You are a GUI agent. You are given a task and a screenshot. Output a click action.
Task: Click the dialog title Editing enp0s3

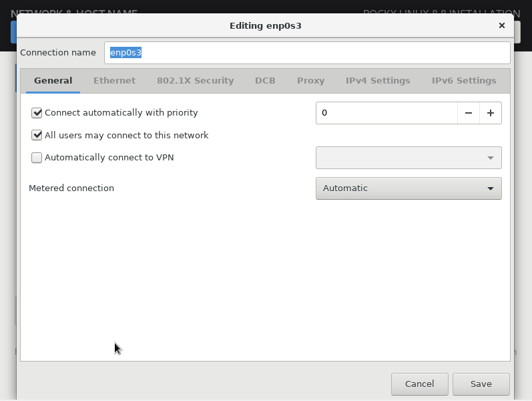pos(266,25)
